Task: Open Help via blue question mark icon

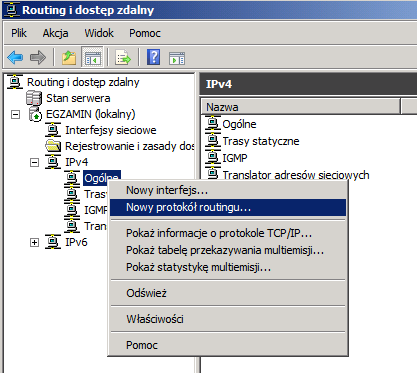Action: pos(154,57)
